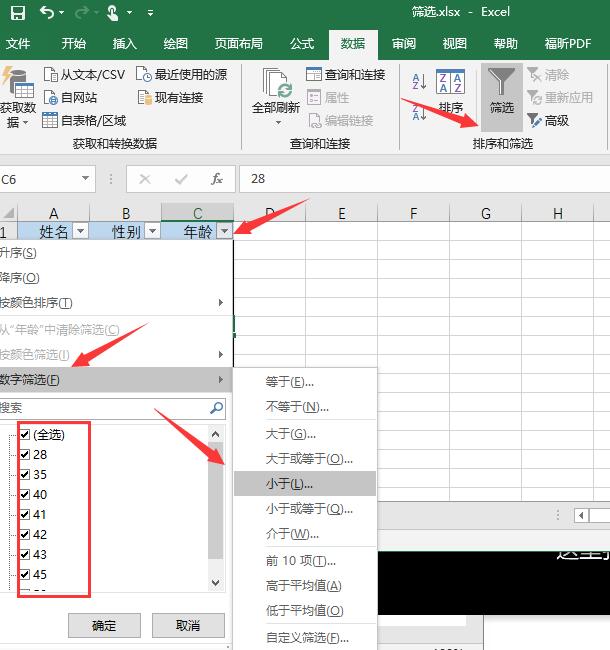610x650 pixels.
Task: Click the sort Z to A descending icon
Action: pos(419,111)
